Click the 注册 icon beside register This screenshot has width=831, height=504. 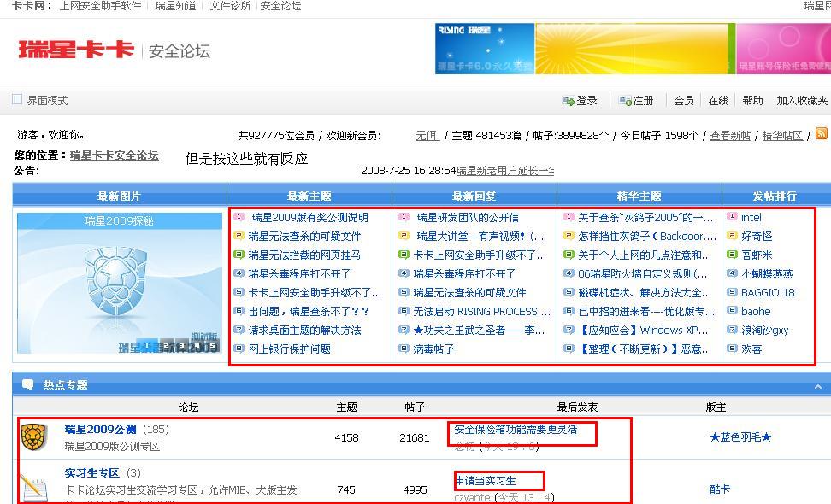pyautogui.click(x=625, y=101)
